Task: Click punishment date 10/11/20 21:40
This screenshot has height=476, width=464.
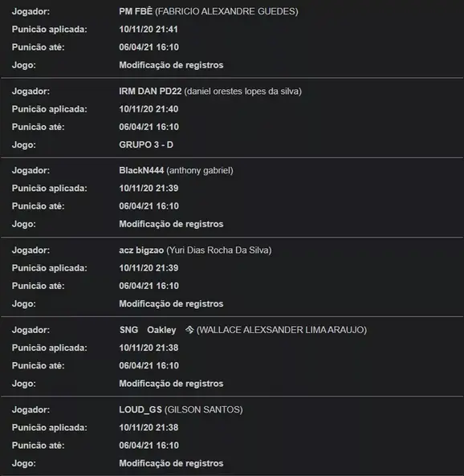Action: pos(149,109)
